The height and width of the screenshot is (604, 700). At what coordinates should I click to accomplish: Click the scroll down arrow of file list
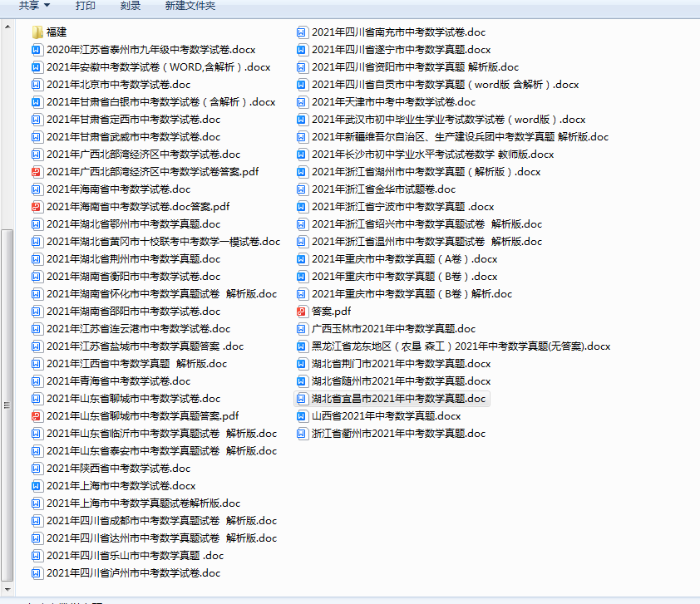(x=7, y=589)
